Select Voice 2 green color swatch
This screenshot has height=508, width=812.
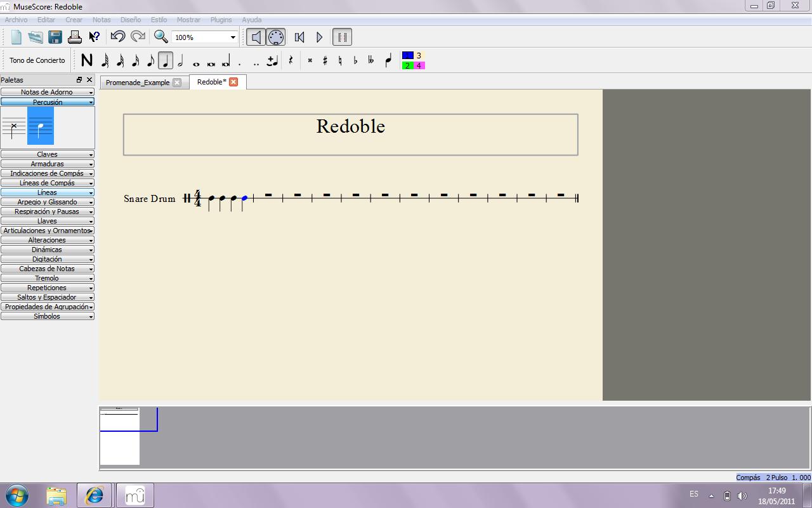[x=407, y=65]
